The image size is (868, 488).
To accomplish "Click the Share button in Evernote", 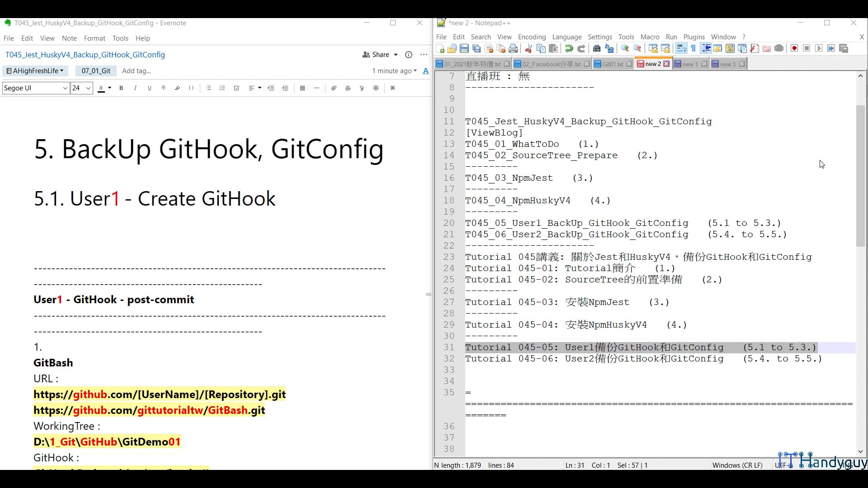I will pos(379,54).
